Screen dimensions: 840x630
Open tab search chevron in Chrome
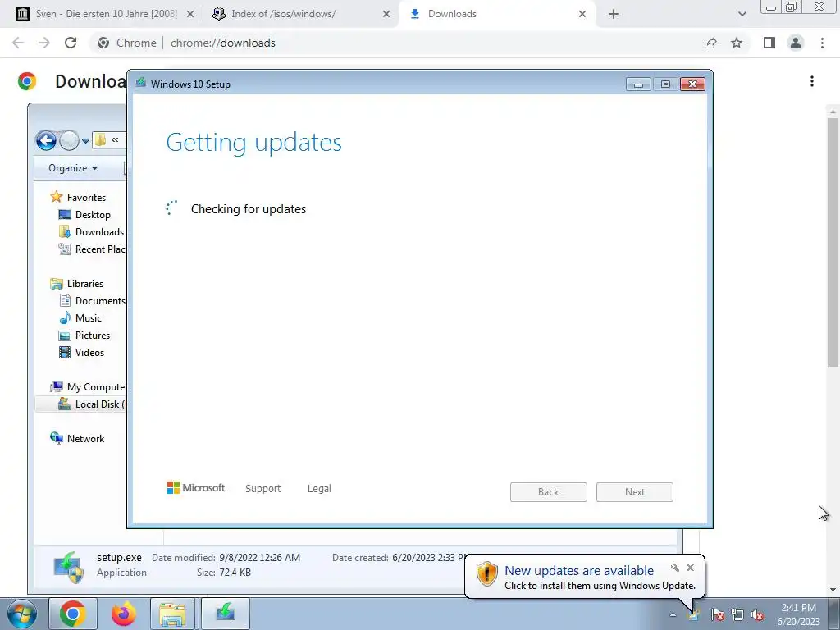tap(742, 14)
